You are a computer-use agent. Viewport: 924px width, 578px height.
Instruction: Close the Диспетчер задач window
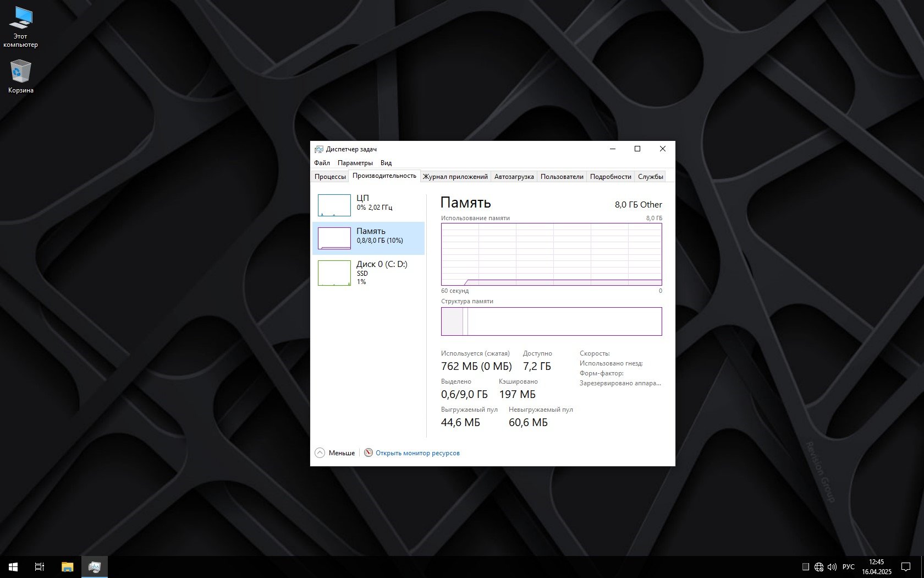663,149
